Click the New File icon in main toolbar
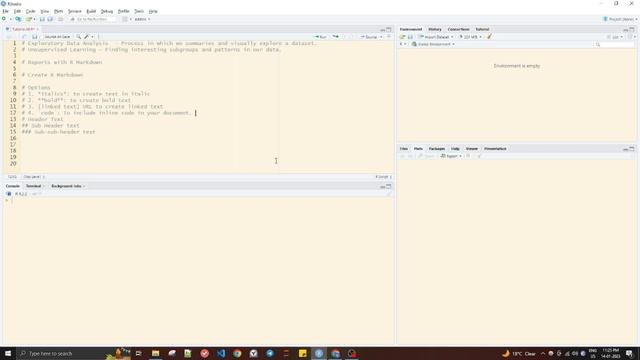Screen dimensions: 640x360 coord(4,19)
